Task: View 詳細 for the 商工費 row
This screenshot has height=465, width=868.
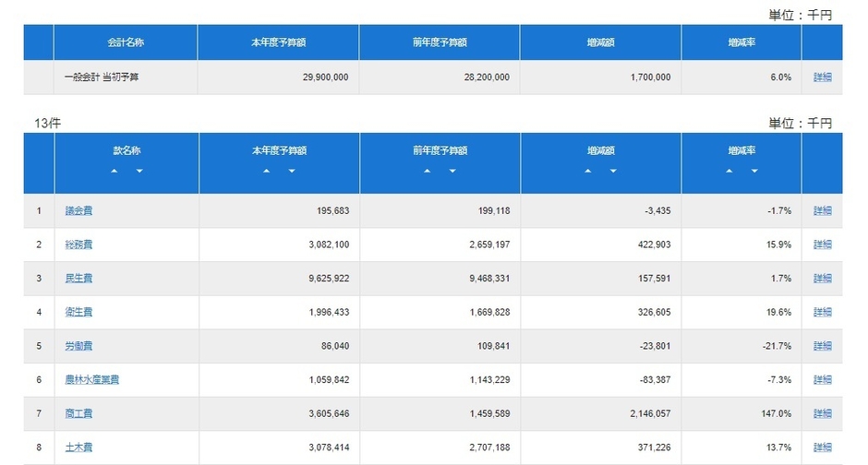Action: pos(822,414)
